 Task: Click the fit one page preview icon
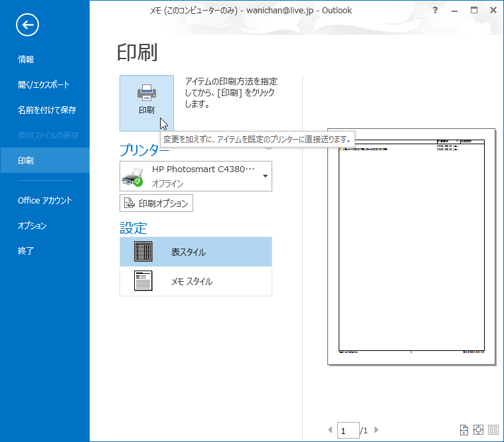(x=478, y=430)
